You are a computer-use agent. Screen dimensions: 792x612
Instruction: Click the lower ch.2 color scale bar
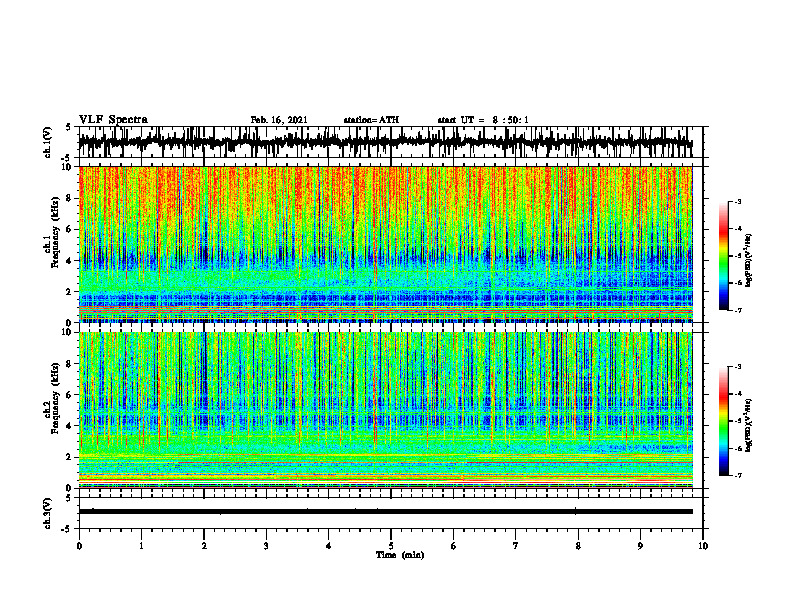(x=724, y=421)
